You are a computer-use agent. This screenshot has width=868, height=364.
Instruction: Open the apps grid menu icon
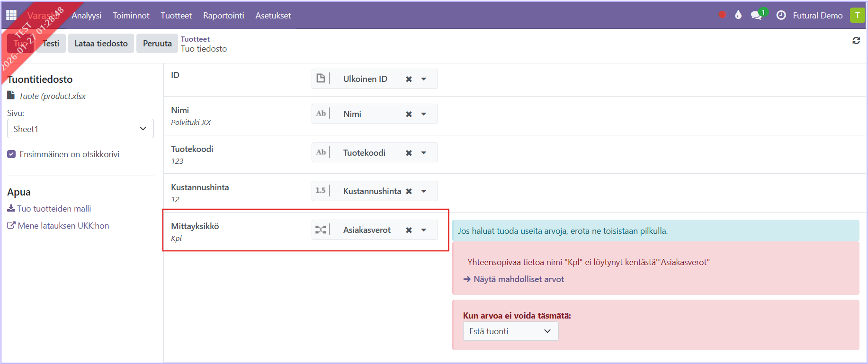(x=11, y=15)
